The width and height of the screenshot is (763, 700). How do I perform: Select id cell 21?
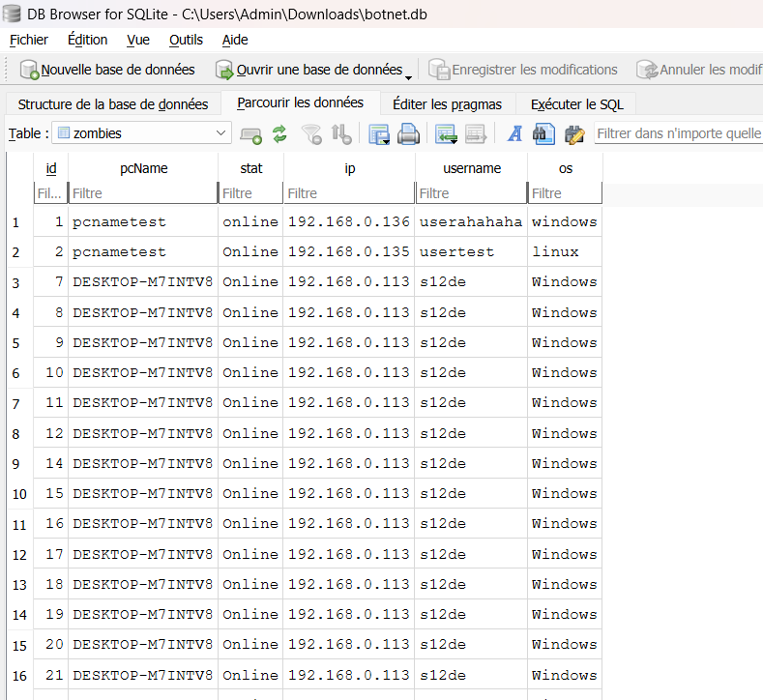click(x=51, y=675)
